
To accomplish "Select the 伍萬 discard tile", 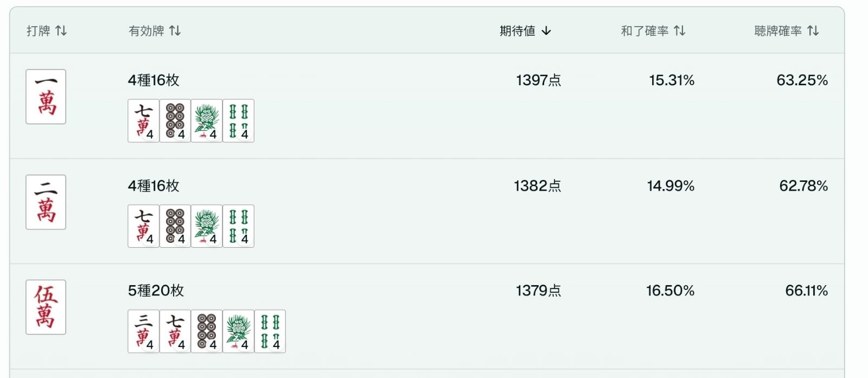I will click(46, 307).
